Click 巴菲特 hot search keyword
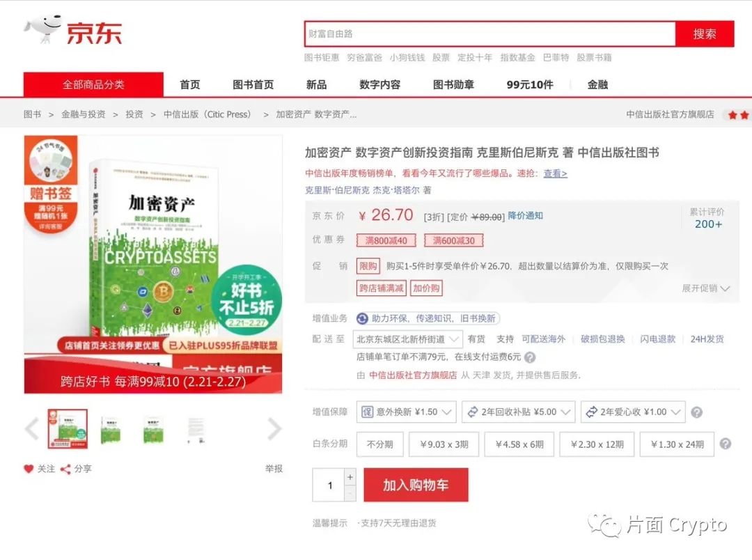The width and height of the screenshot is (752, 560). coord(556,58)
